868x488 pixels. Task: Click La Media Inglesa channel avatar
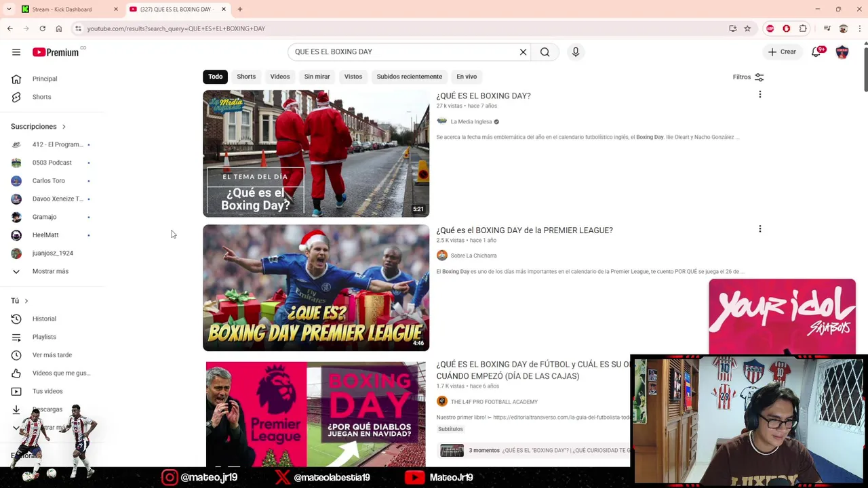point(442,121)
